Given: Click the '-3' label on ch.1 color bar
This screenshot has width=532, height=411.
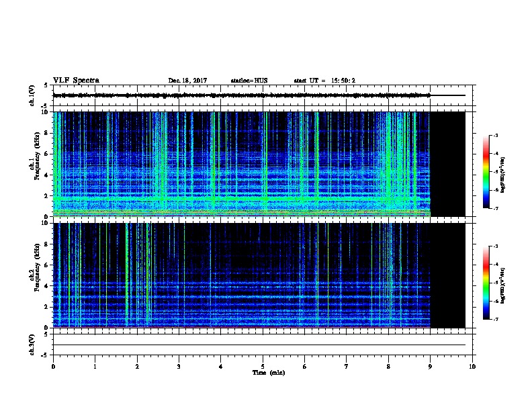Looking at the screenshot, I should (x=496, y=135).
